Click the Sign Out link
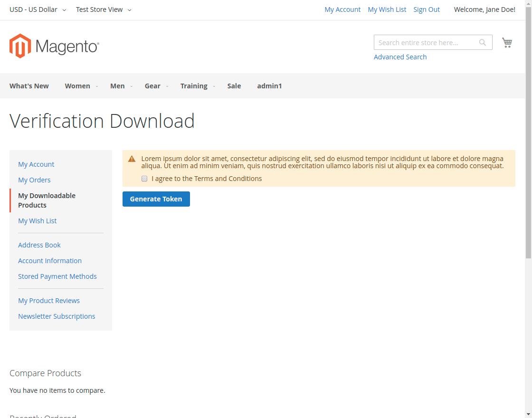The height and width of the screenshot is (418, 532). click(427, 9)
